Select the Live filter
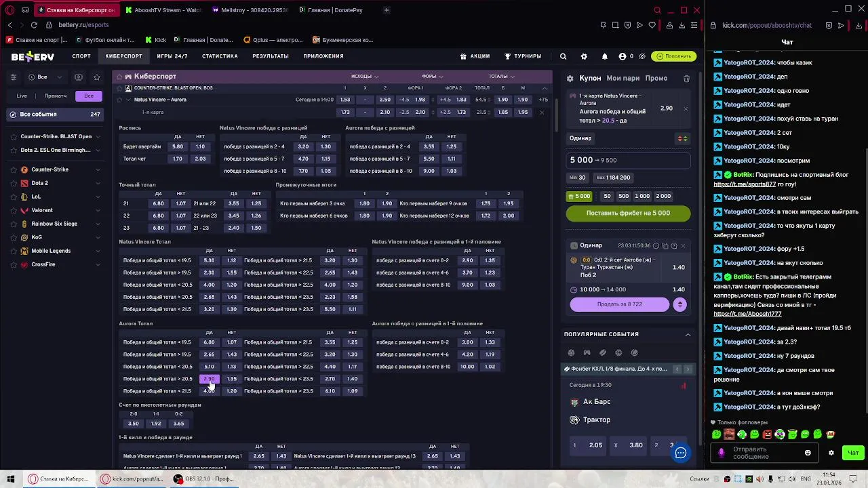 (22, 96)
